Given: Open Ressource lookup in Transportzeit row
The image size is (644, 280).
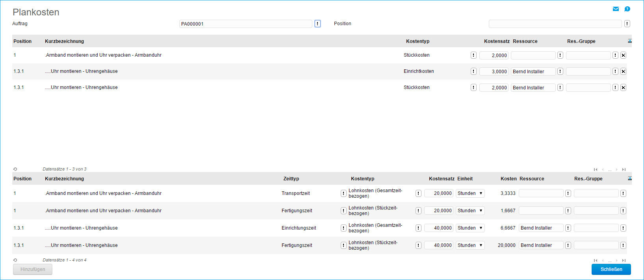Looking at the screenshot, I should click(568, 193).
